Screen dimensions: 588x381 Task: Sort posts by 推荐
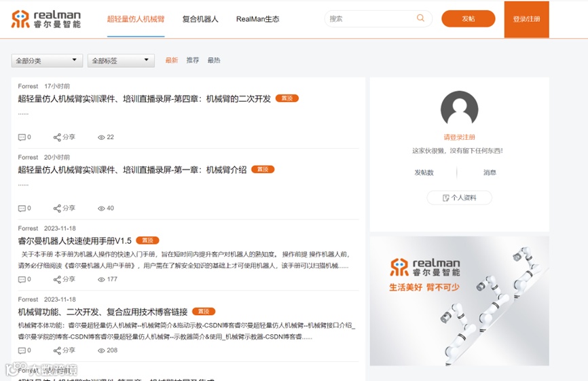click(193, 60)
